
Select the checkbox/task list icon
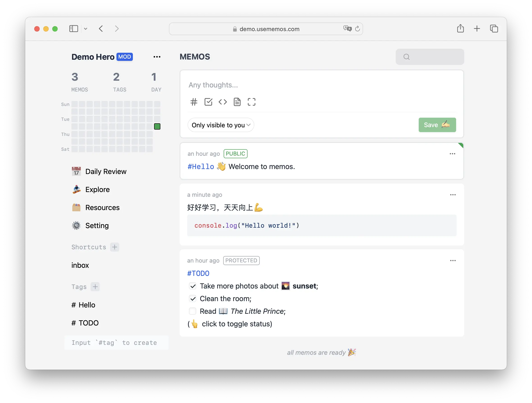(208, 102)
